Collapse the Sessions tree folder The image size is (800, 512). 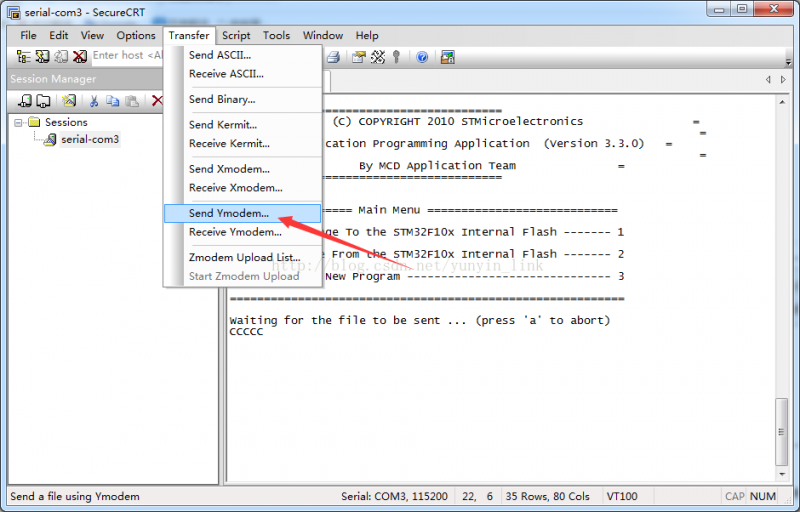point(18,122)
